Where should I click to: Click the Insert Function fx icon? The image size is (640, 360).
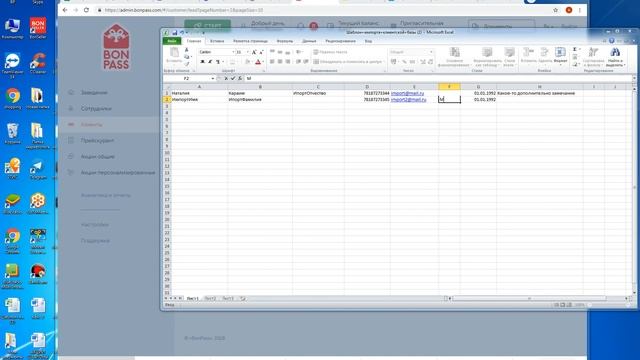tap(240, 78)
